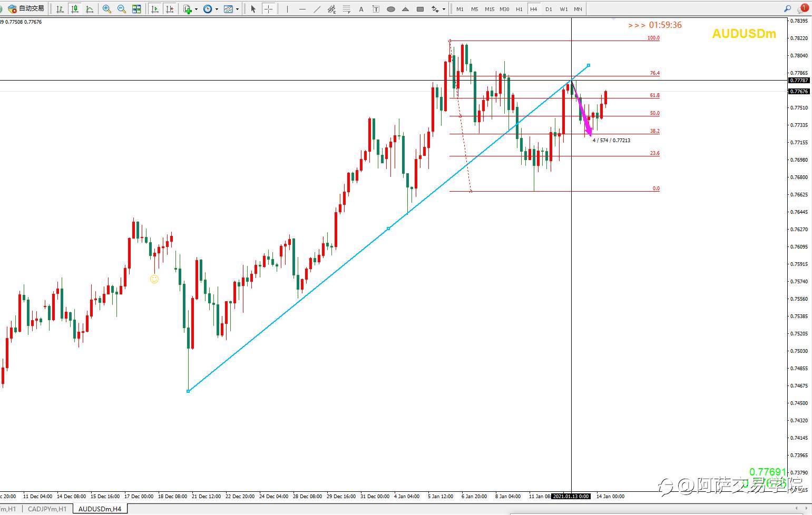The width and height of the screenshot is (812, 515).
Task: Select the vertical line tool
Action: pos(287,9)
